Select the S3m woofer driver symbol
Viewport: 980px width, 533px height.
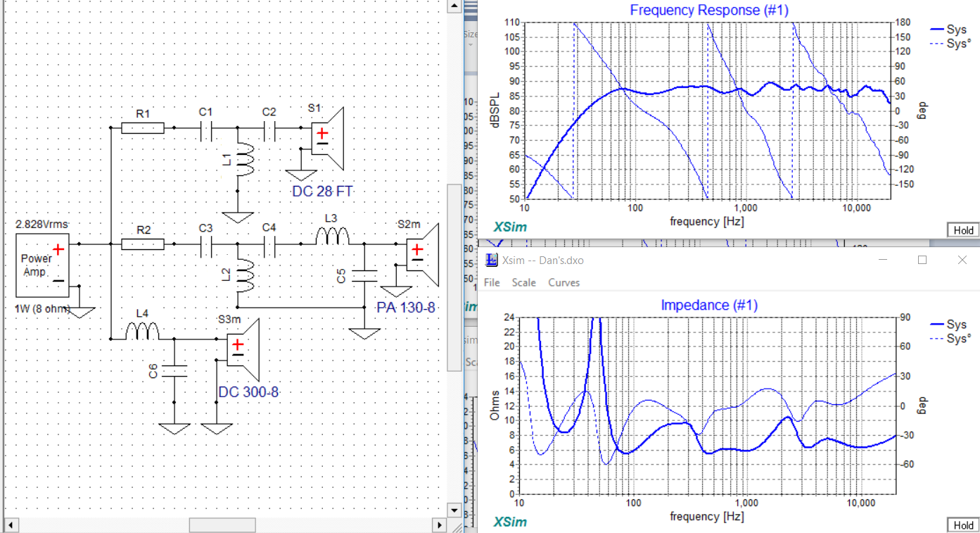pos(245,350)
